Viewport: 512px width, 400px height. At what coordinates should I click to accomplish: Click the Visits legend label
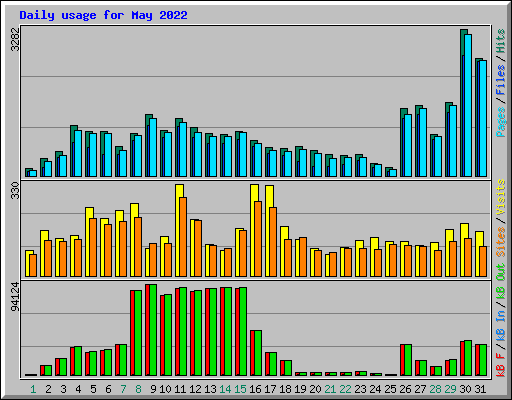[x=501, y=197]
